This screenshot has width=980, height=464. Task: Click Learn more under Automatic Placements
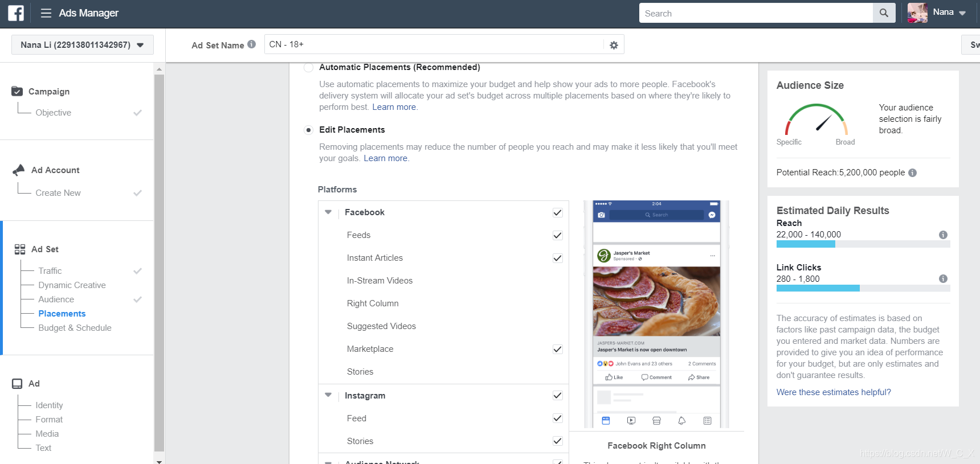click(394, 107)
